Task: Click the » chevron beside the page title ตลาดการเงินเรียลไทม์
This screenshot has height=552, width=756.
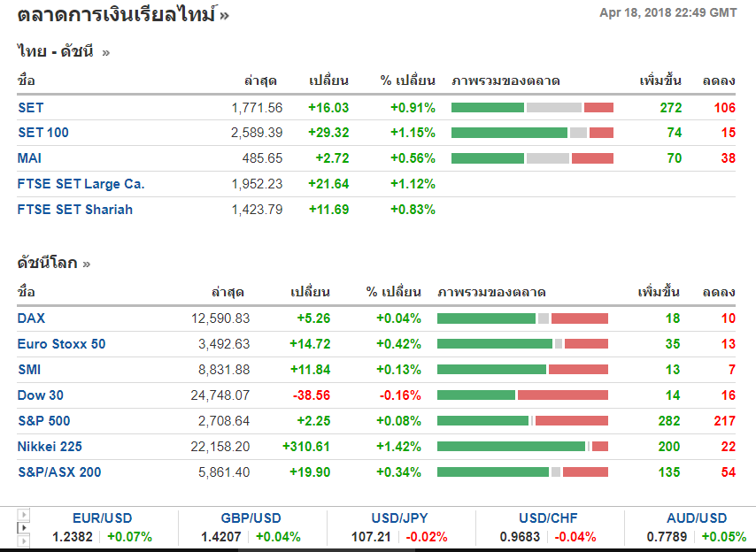Action: (x=224, y=14)
